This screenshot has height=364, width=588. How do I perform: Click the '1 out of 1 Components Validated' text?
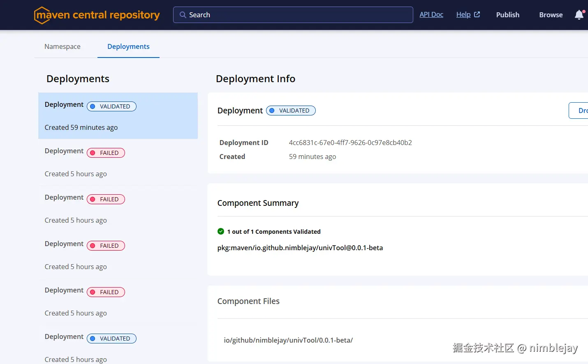click(x=274, y=232)
